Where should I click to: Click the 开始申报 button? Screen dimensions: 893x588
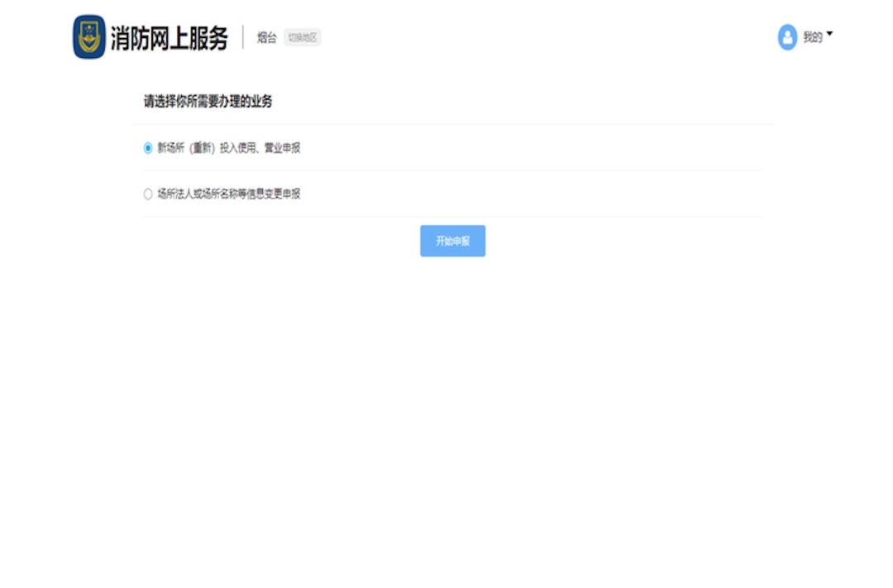[x=453, y=241]
